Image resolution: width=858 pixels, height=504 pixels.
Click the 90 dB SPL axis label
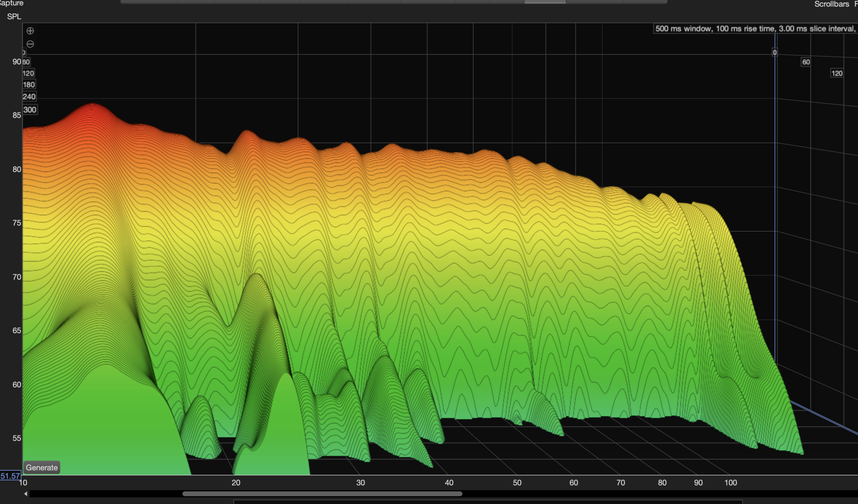[x=17, y=62]
